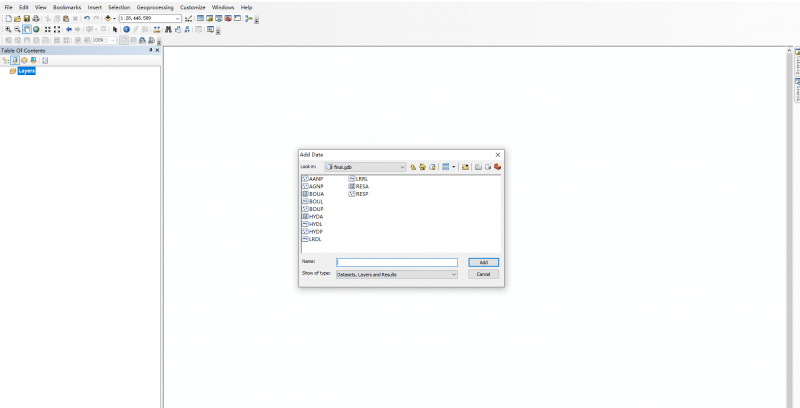Viewport: 800px width, 408px height.
Task: Select the Pan hand tool
Action: point(26,29)
